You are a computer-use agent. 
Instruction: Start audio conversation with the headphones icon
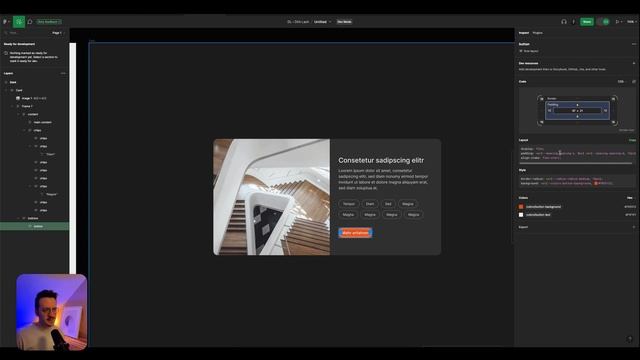click(x=564, y=22)
